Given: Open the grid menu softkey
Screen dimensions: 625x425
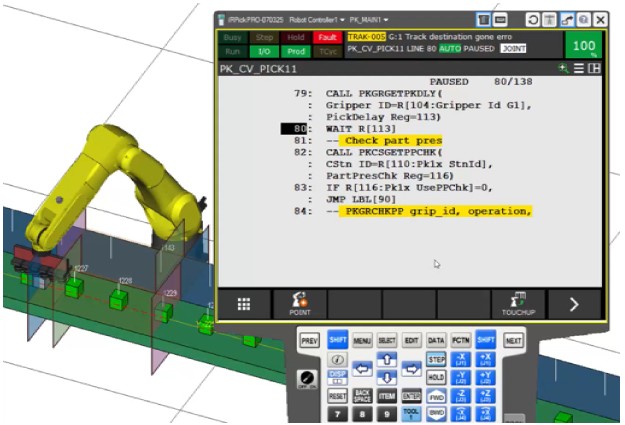Looking at the screenshot, I should (x=244, y=305).
